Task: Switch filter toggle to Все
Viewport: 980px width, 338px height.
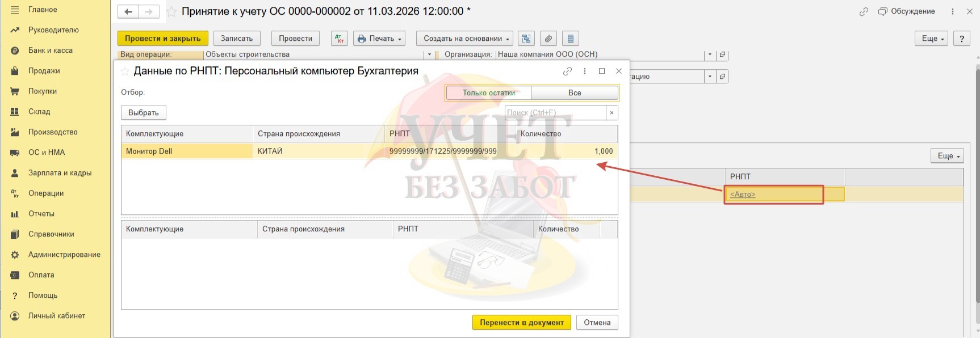Action: point(574,93)
